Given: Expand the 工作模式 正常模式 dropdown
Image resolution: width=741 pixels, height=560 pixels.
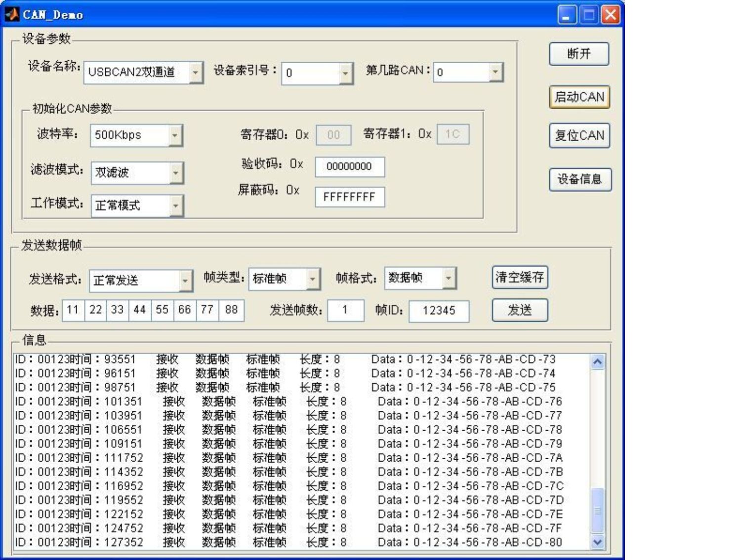Looking at the screenshot, I should click(x=137, y=205).
